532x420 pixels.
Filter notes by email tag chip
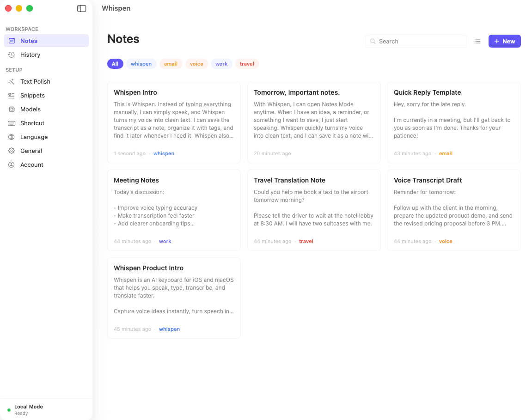point(171,64)
